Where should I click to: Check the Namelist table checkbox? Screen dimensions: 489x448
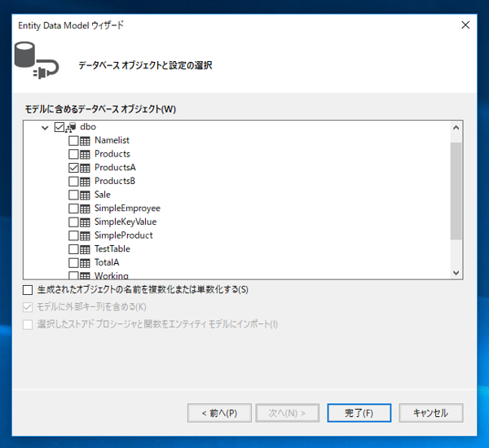click(x=73, y=141)
